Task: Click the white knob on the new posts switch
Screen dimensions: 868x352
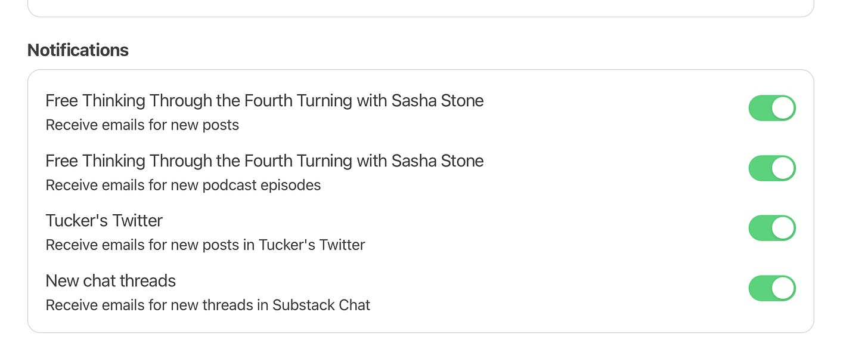Action: [783, 108]
